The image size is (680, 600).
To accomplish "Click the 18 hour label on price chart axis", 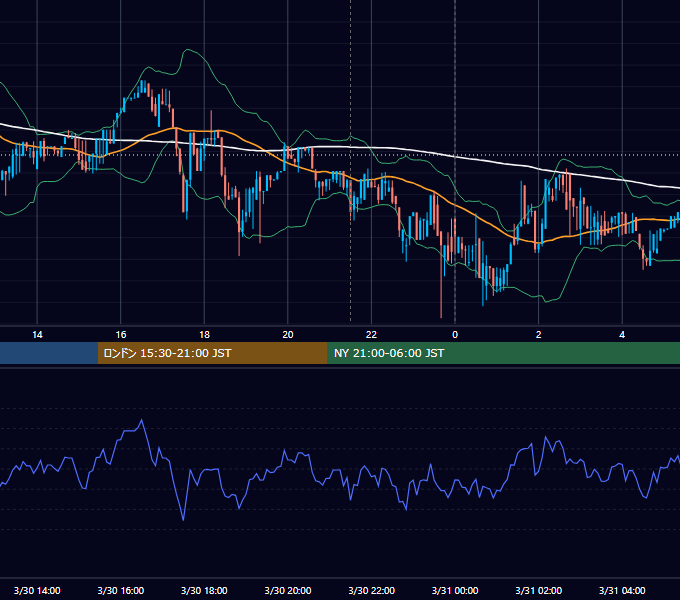I will point(204,335).
